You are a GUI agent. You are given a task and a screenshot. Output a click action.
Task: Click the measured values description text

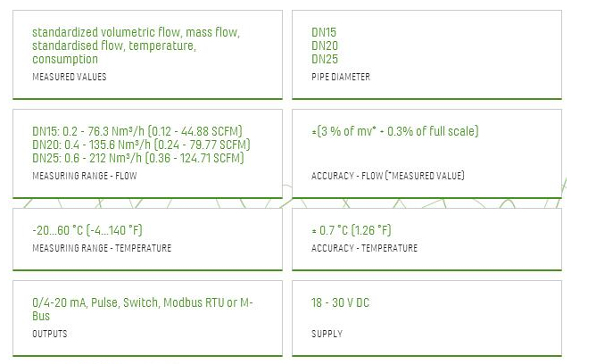(x=136, y=45)
